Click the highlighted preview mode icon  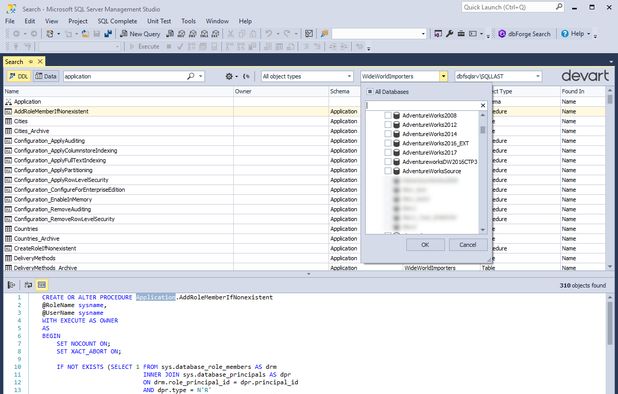(42, 284)
